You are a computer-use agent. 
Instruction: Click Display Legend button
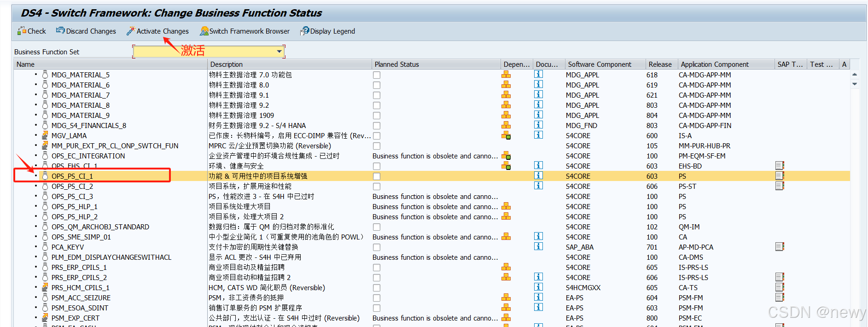[327, 31]
